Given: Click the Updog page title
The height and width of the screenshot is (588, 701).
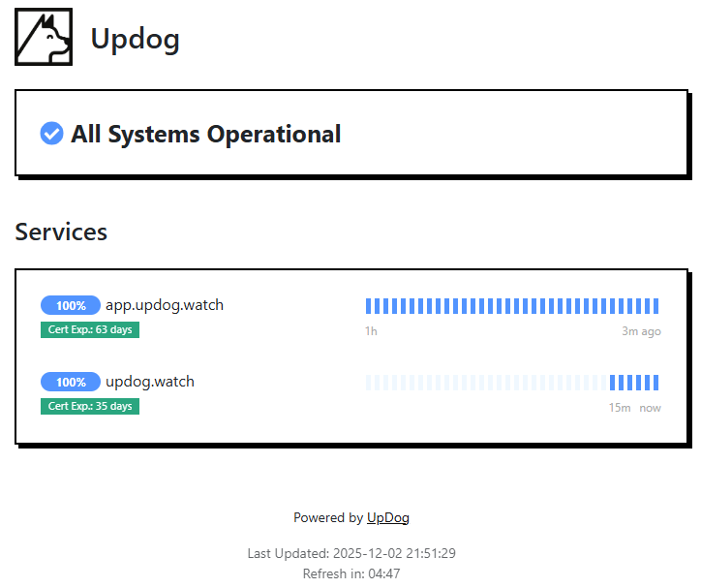Looking at the screenshot, I should (x=135, y=39).
